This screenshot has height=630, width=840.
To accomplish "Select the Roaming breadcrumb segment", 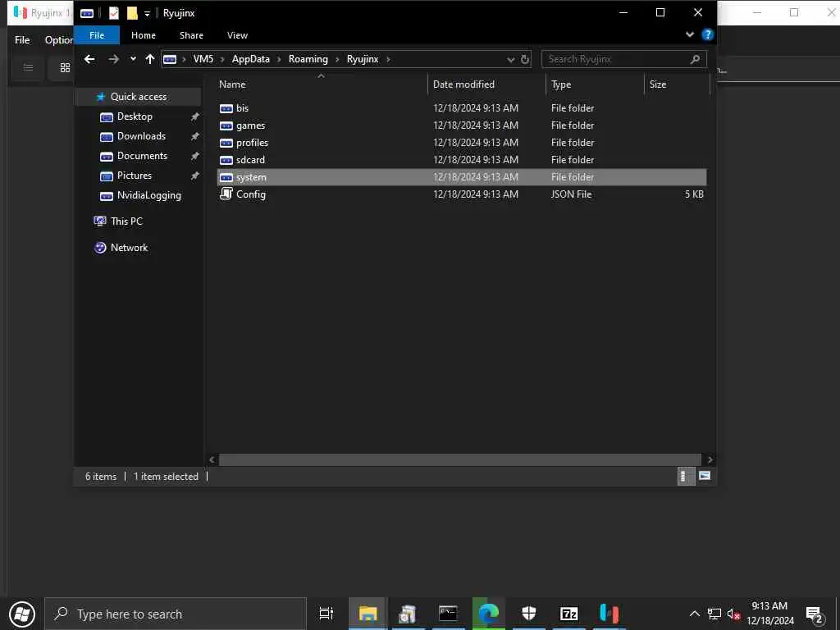I will 308,59.
